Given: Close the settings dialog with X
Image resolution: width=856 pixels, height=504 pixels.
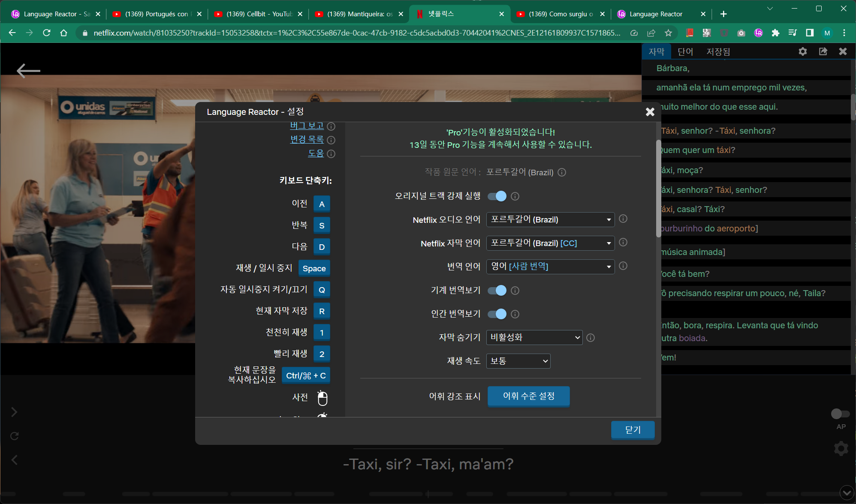Looking at the screenshot, I should 650,112.
